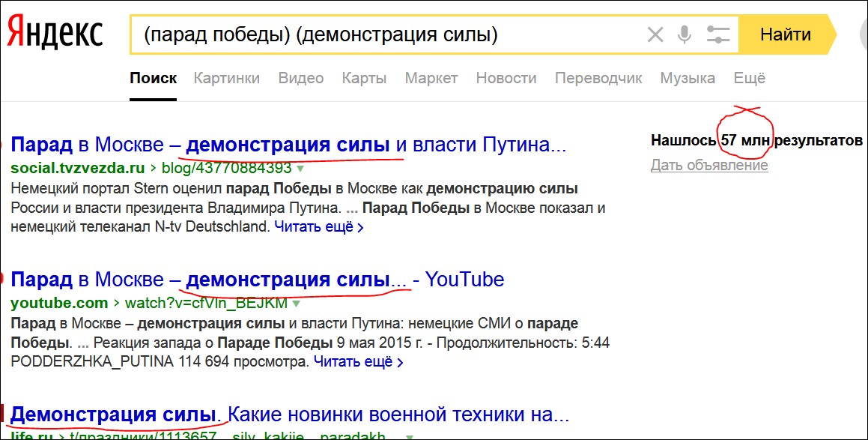This screenshot has height=440, width=868.
Task: Open the Маркет tab
Action: click(x=431, y=78)
